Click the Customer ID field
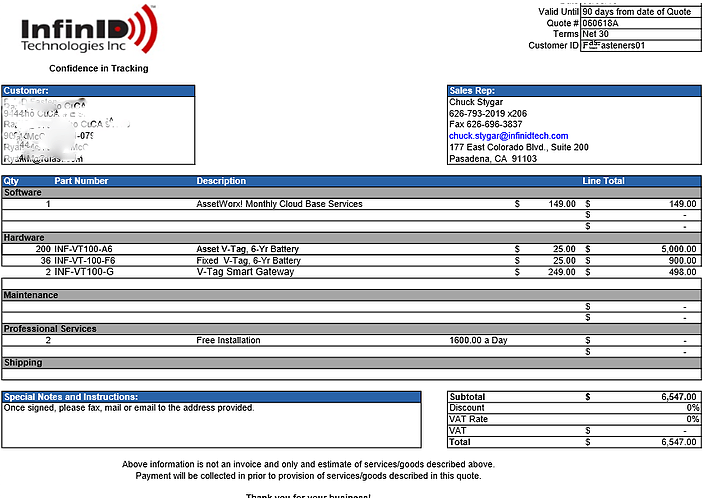The height and width of the screenshot is (501, 705). click(641, 45)
